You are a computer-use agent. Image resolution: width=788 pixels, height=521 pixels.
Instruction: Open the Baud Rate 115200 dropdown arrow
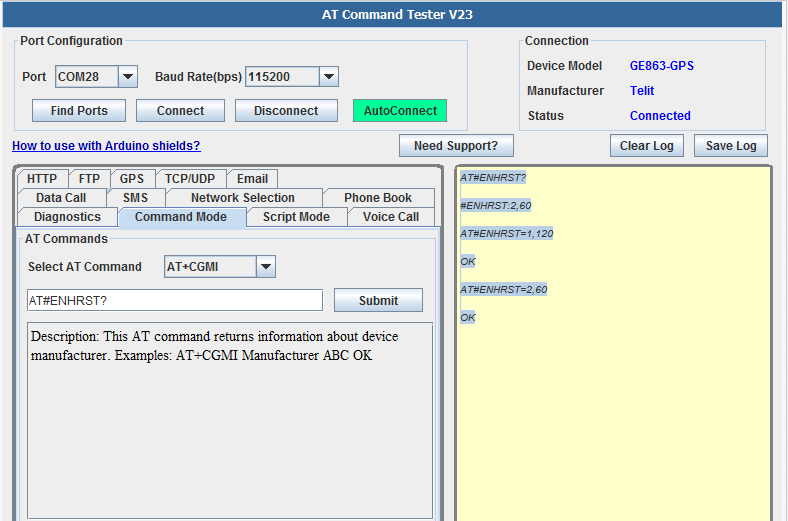(329, 77)
